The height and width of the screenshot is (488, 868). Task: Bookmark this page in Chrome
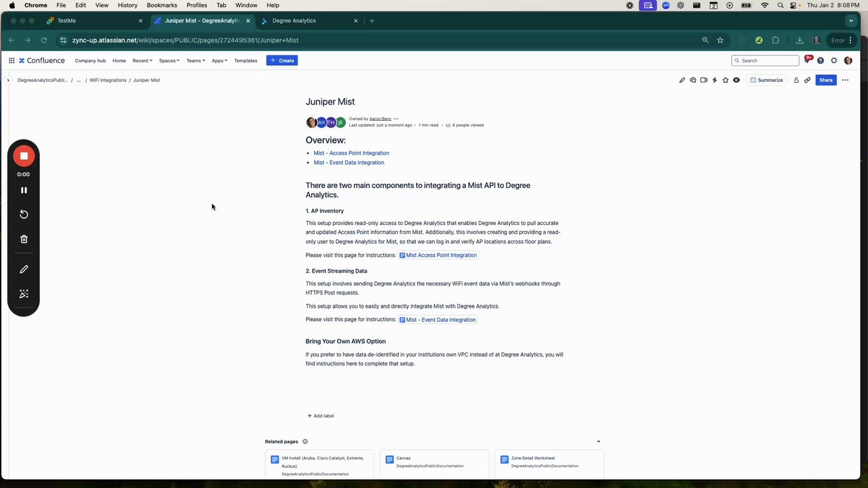(x=720, y=40)
